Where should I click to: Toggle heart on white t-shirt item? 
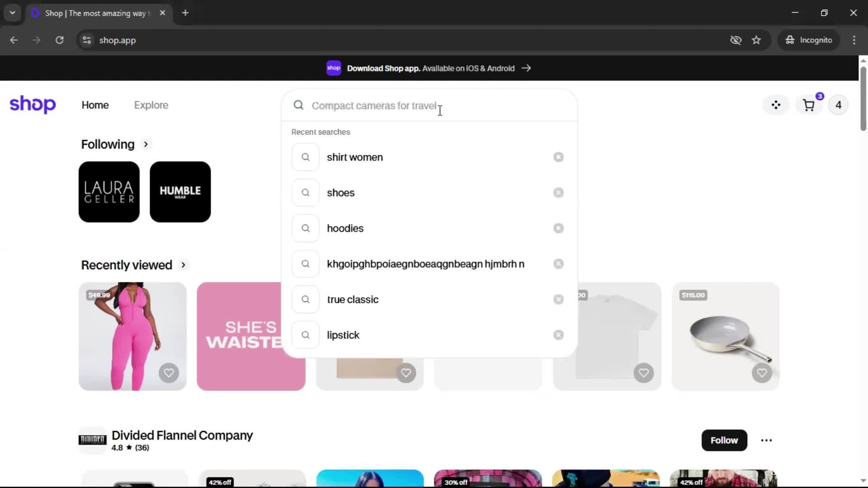(643, 373)
